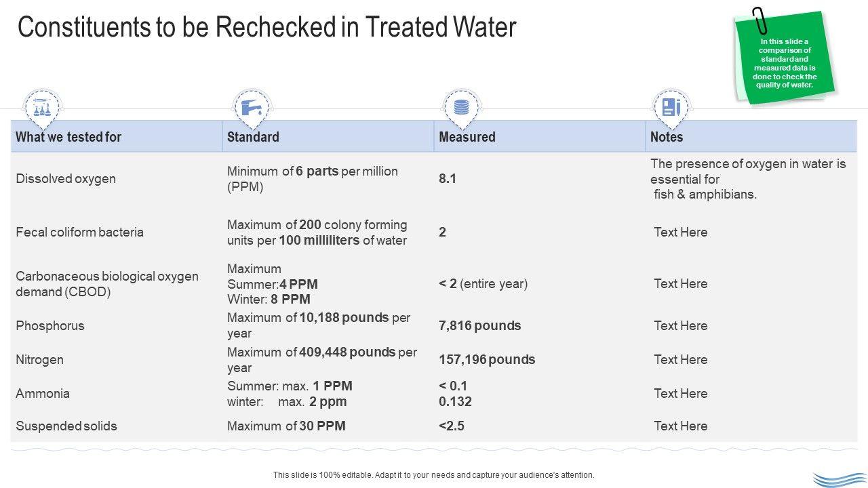Click the water faucet icon above Standard
868x488 pixels.
tap(252, 106)
